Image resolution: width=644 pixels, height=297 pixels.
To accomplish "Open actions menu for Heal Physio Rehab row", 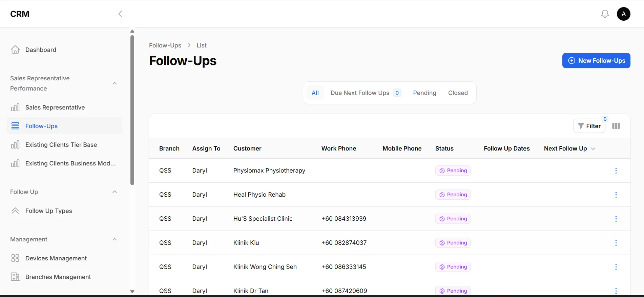I will point(616,195).
